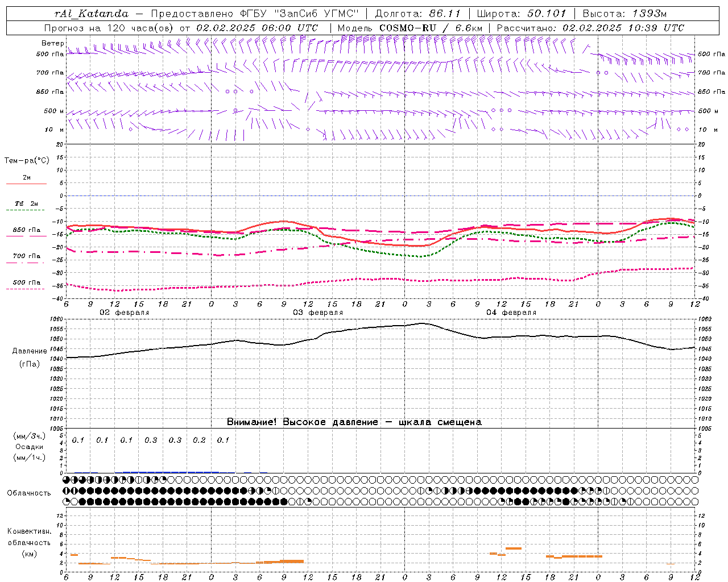This screenshot has height=582, width=728.
Task: Click the forecast start time 02.02.2025 06:00 UTC
Action: 257,28
